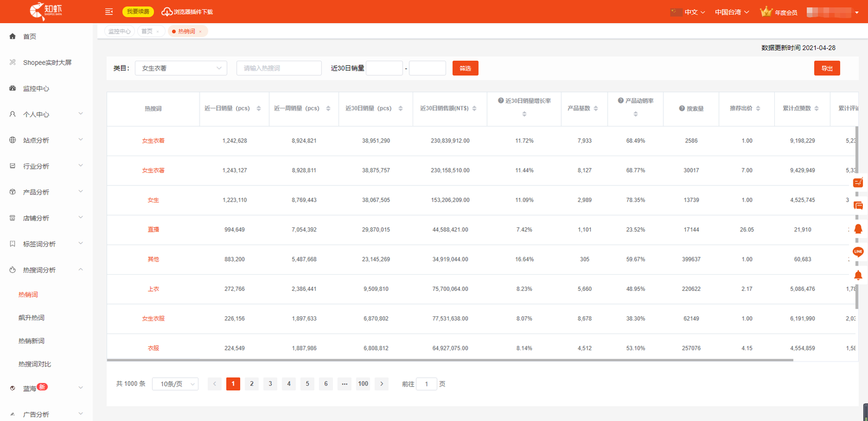Toggle sort on 近30日销售额 column
The width and height of the screenshot is (868, 421).
coord(475,109)
